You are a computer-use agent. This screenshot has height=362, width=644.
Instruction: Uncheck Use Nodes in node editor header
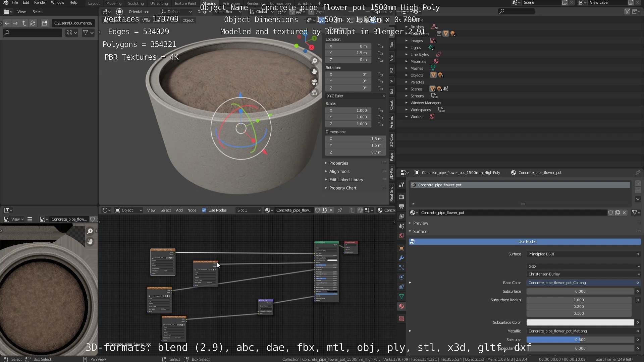coord(204,210)
